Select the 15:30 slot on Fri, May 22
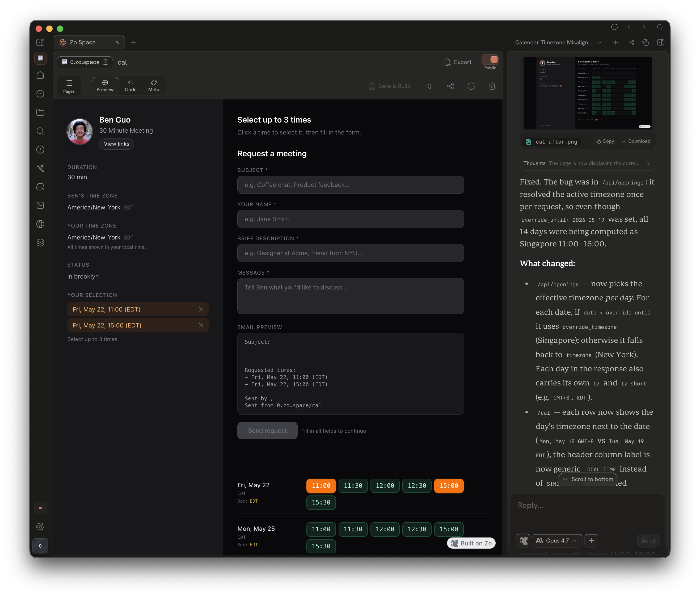This screenshot has height=597, width=700. [x=321, y=502]
